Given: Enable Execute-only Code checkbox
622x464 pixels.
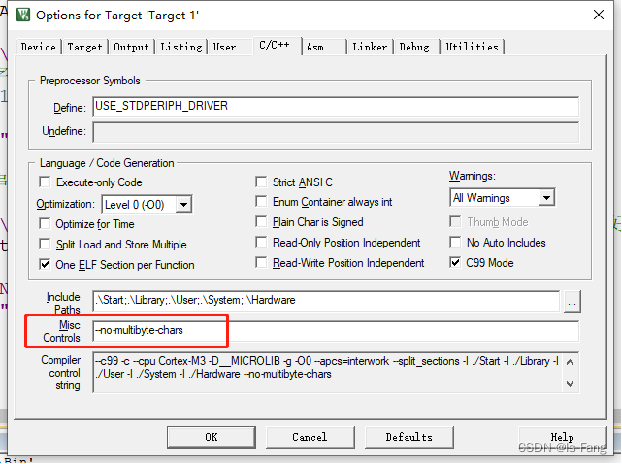Looking at the screenshot, I should coord(45,182).
